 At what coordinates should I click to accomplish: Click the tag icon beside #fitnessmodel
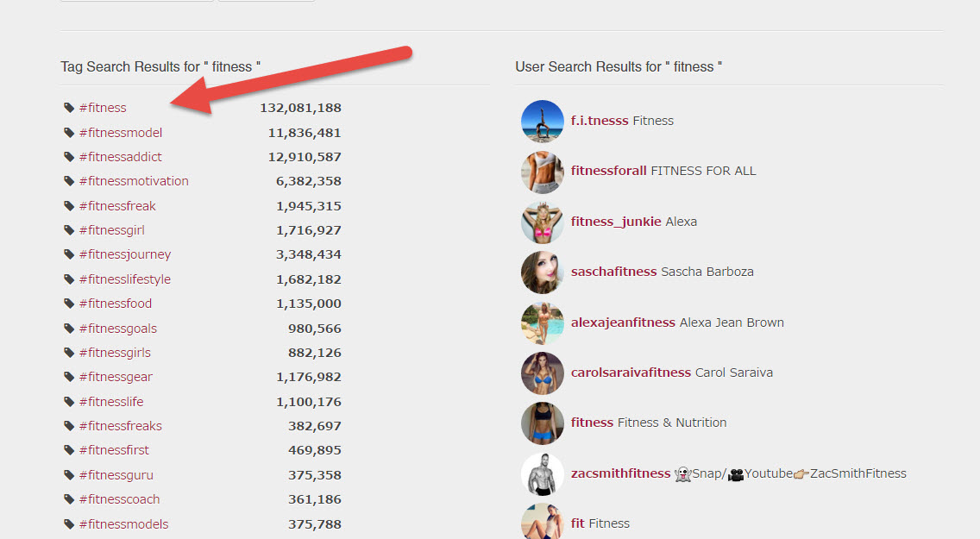68,132
